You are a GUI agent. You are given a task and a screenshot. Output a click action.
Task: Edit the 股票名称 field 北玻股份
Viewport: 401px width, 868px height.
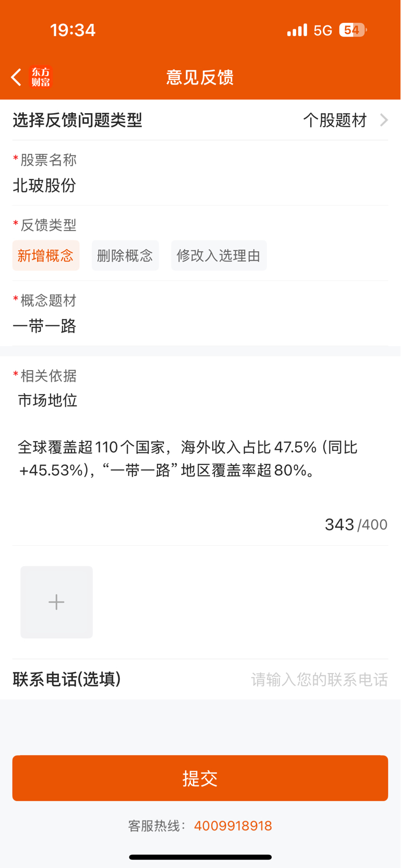point(200,186)
